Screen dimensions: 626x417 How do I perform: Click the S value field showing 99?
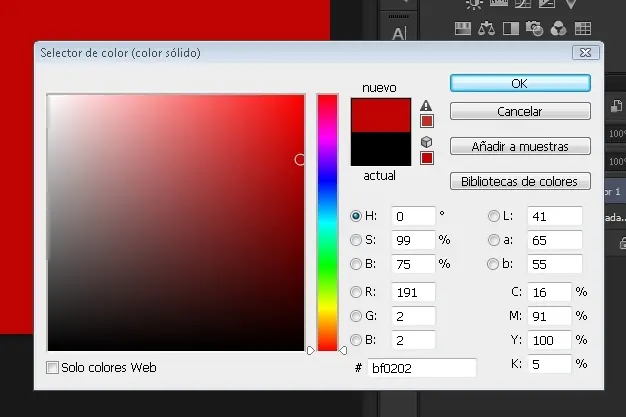(x=413, y=240)
